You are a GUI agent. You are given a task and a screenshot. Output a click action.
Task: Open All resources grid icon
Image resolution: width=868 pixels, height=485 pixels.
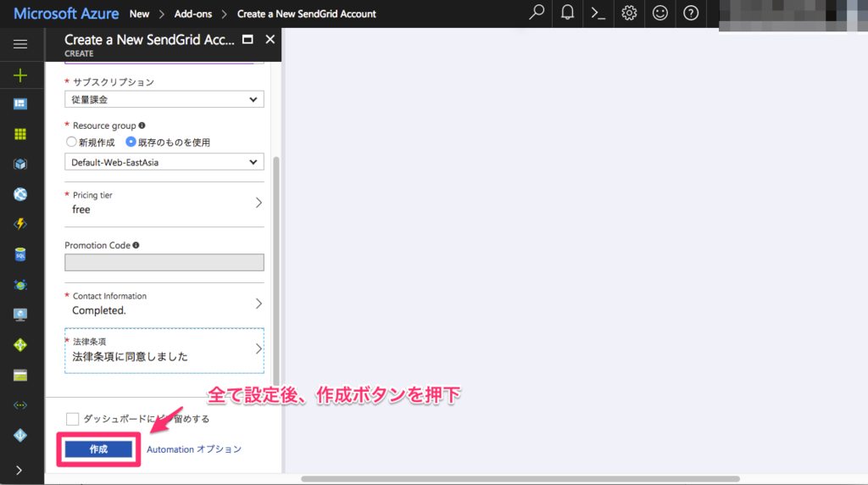[20, 134]
